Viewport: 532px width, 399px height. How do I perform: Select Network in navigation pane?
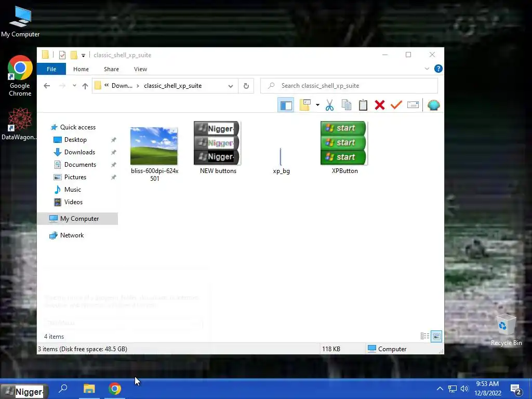pos(72,235)
